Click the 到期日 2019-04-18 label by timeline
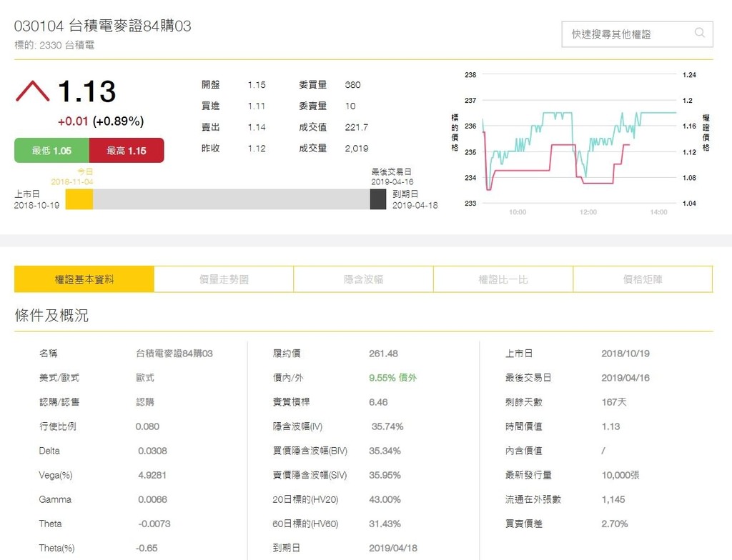This screenshot has width=732, height=560. 415,199
